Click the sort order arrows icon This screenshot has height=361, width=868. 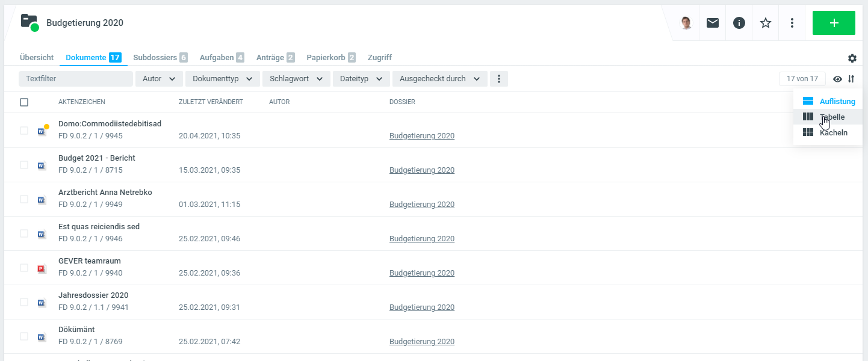coord(851,79)
